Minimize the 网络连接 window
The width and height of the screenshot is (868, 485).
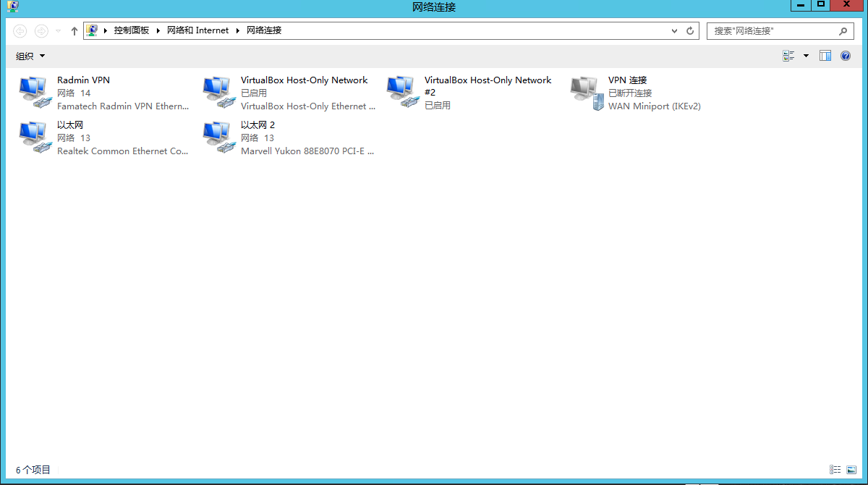click(800, 5)
